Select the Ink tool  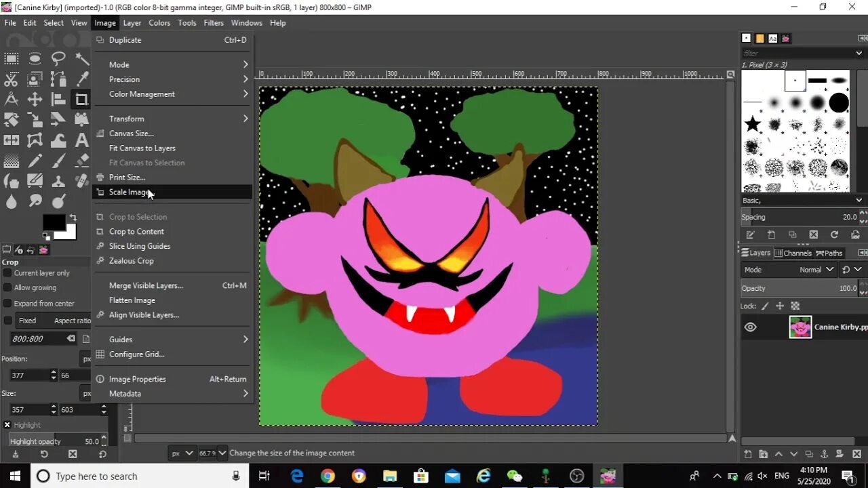click(12, 181)
